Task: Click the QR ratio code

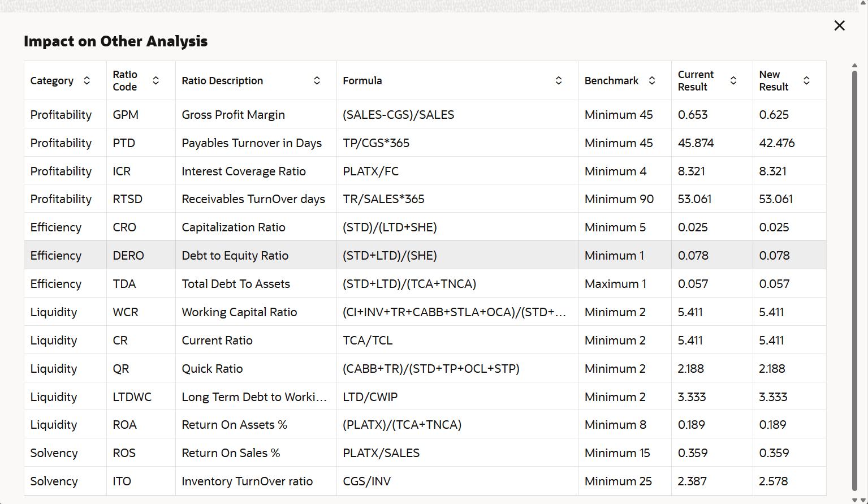Action: 121,369
